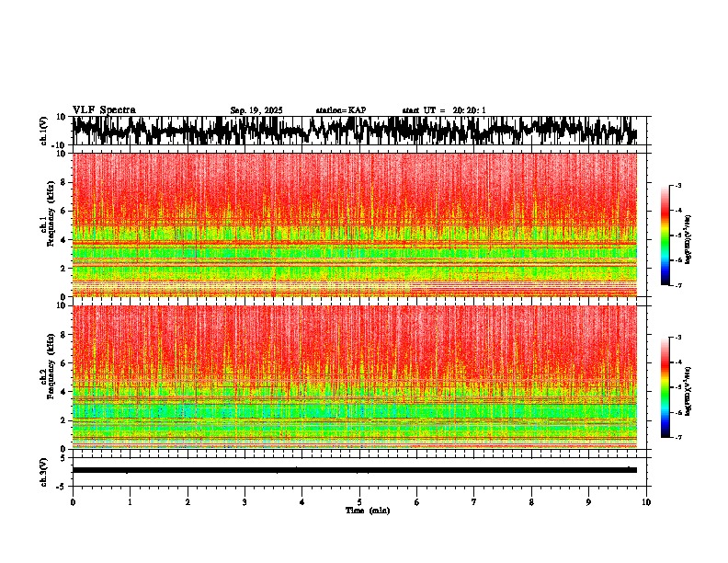This screenshot has height=563, width=728.
Task: Click the ch.1 log PSD scale label
Action: pyautogui.click(x=688, y=240)
